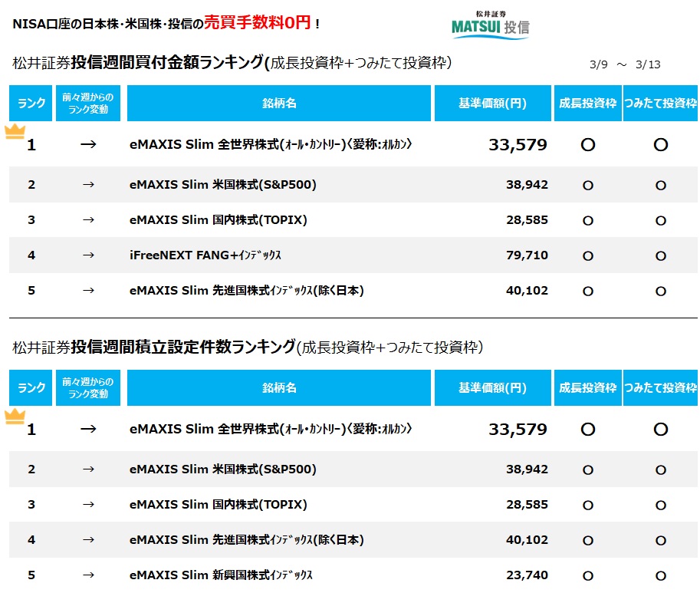Click the MATSUI 投信 logo

[491, 25]
